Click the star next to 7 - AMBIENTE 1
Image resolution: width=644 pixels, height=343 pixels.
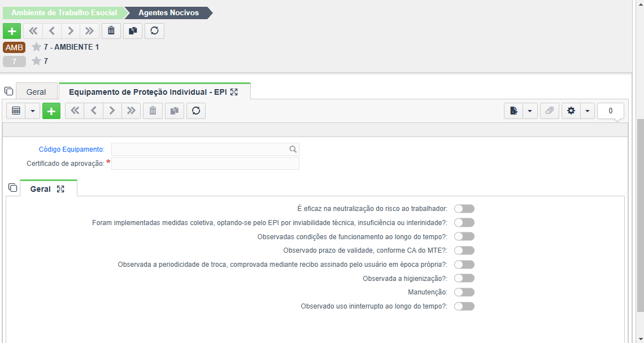coord(37,47)
